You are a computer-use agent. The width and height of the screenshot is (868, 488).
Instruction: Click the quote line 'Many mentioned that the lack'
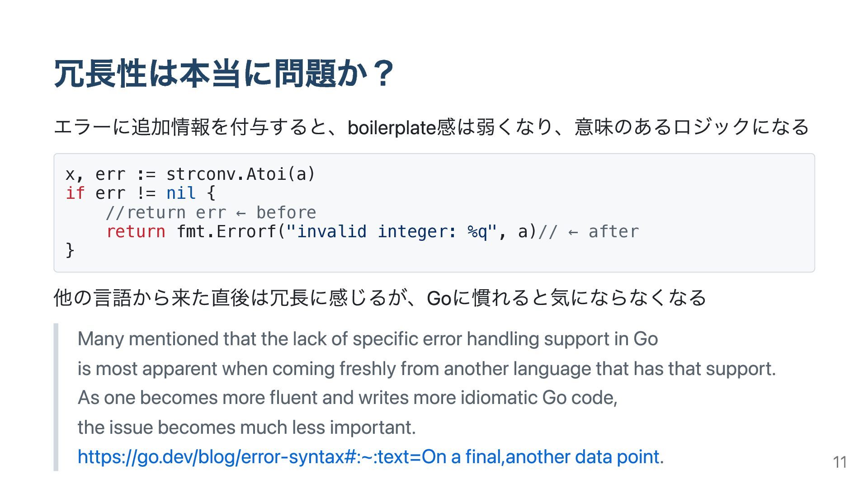pyautogui.click(x=368, y=339)
